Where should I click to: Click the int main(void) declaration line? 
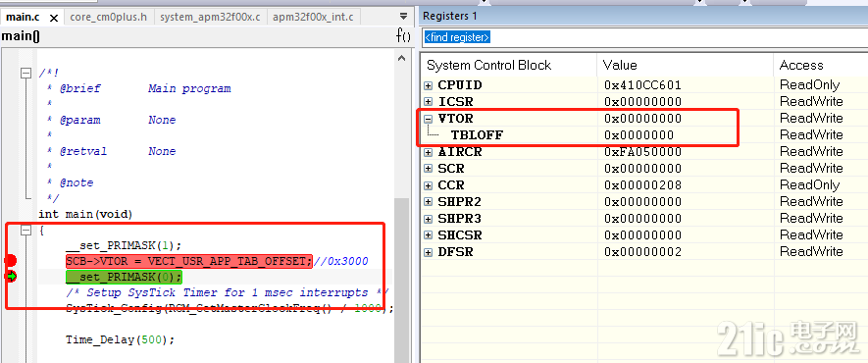pos(85,214)
